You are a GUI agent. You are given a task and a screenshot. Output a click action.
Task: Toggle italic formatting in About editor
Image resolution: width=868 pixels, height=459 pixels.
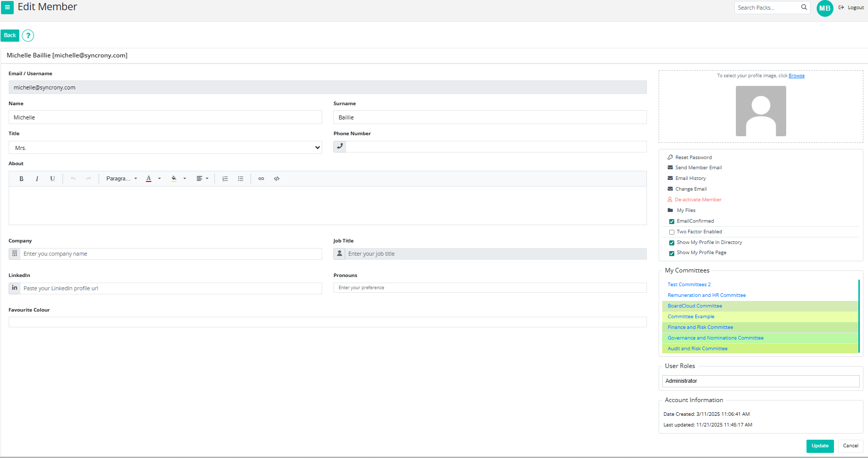click(x=37, y=179)
